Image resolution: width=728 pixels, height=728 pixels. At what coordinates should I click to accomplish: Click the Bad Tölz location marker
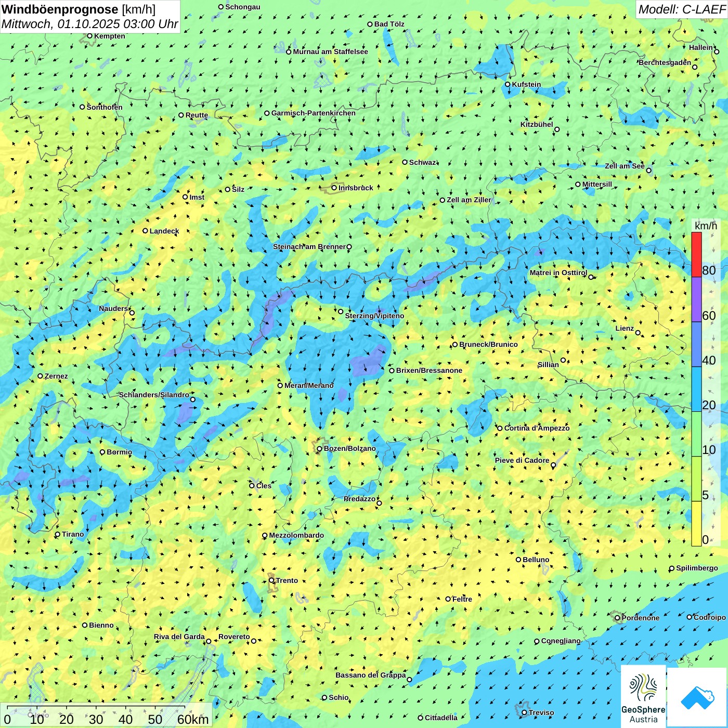tap(370, 24)
